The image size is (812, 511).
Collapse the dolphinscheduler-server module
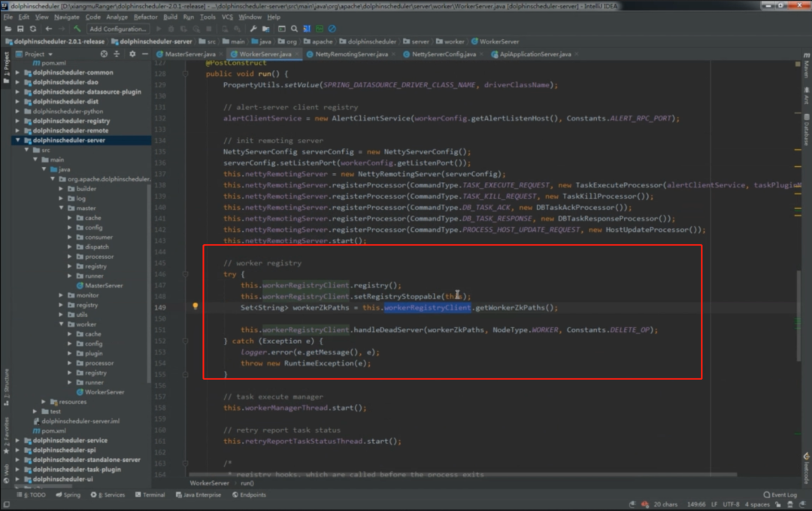tap(17, 141)
